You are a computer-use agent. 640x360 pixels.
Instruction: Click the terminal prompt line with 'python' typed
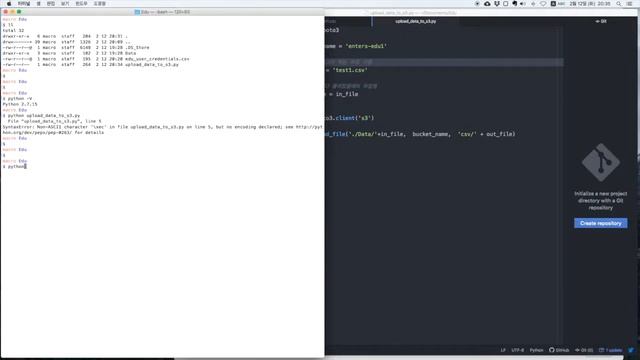point(15,167)
